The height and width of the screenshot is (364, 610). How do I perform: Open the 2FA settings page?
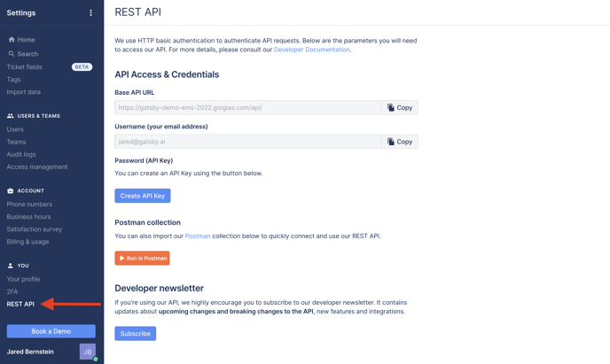click(12, 291)
